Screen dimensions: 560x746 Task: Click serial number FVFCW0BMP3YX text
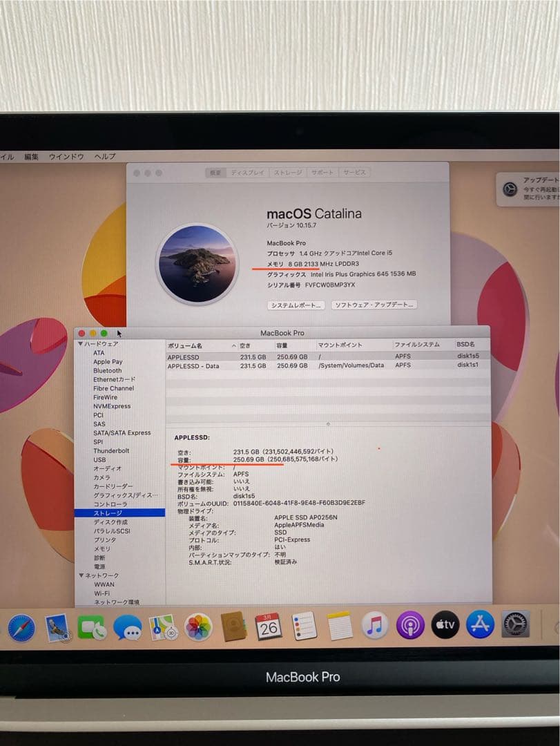(330, 285)
